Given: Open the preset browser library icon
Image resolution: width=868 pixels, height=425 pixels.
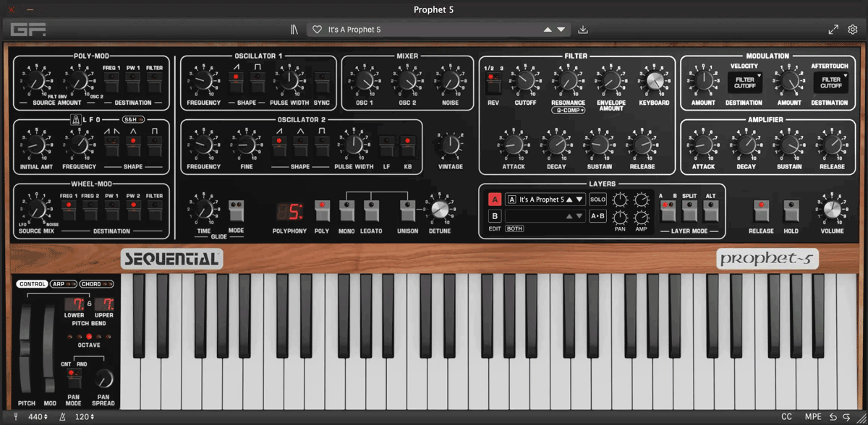Looking at the screenshot, I should tap(294, 30).
